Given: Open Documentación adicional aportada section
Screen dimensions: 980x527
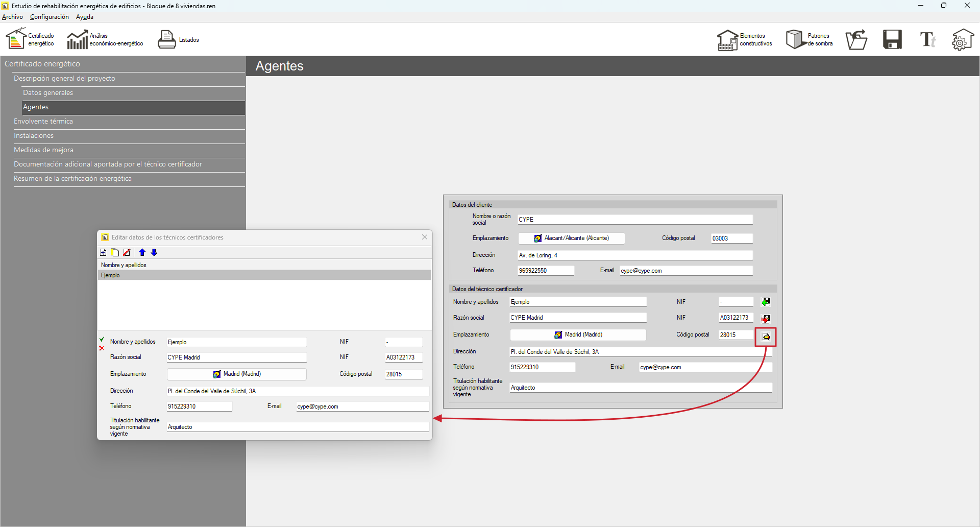Looking at the screenshot, I should (x=129, y=164).
